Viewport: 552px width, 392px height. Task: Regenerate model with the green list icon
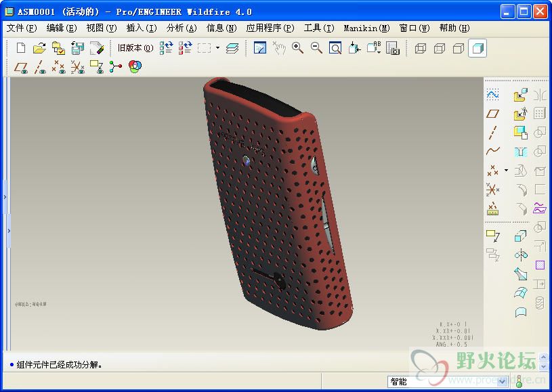[166, 48]
